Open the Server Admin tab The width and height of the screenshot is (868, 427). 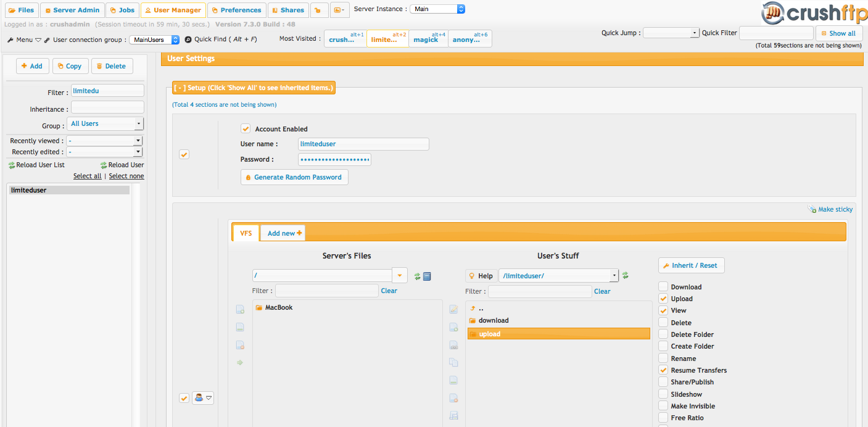[72, 10]
